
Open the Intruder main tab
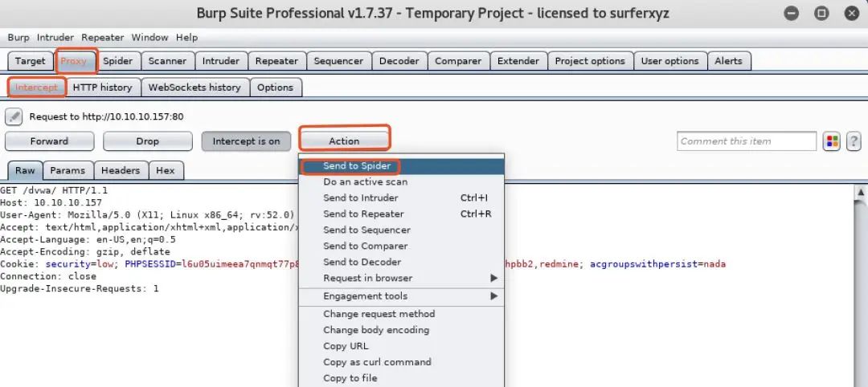click(221, 61)
